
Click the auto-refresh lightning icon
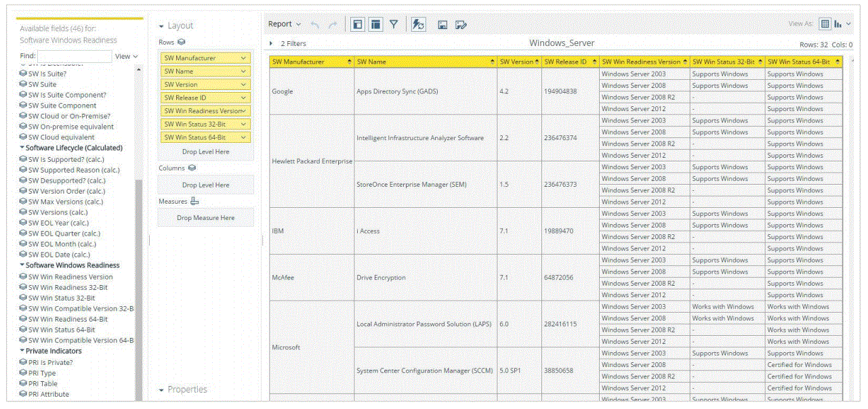[x=418, y=24]
